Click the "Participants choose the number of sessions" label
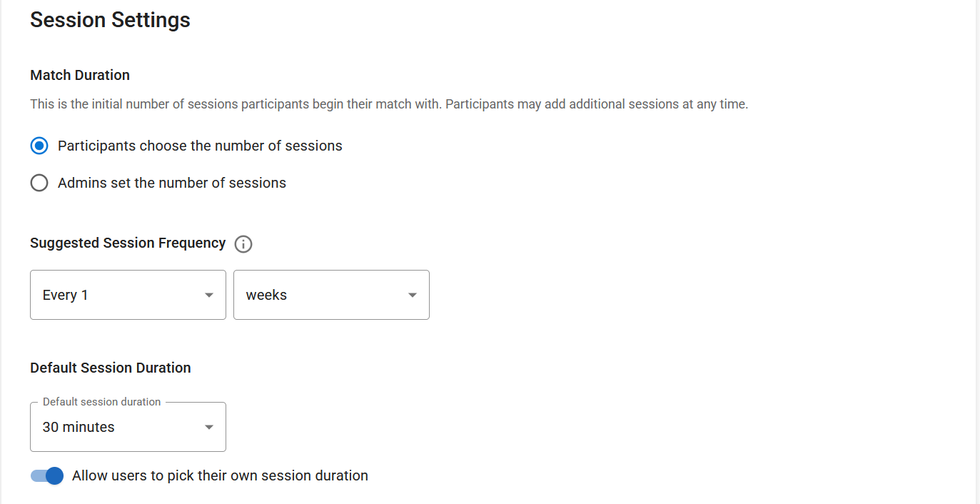The width and height of the screenshot is (980, 504). pyautogui.click(x=200, y=146)
